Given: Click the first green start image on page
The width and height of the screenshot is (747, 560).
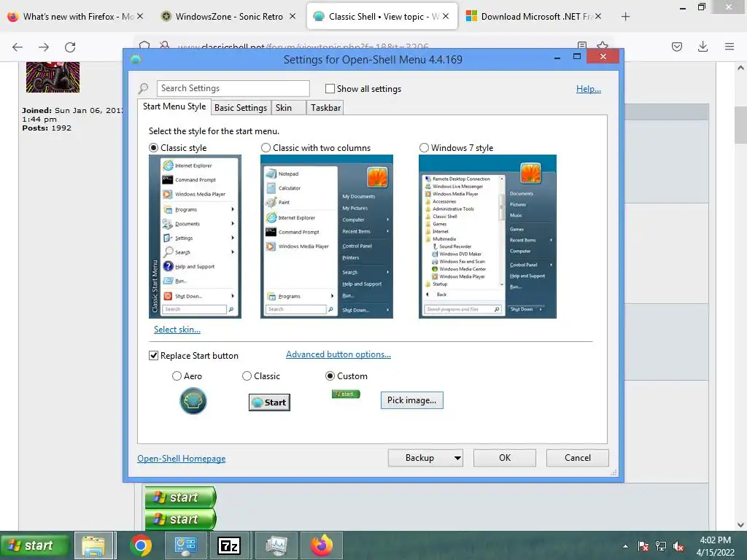Looking at the screenshot, I should pyautogui.click(x=181, y=497).
